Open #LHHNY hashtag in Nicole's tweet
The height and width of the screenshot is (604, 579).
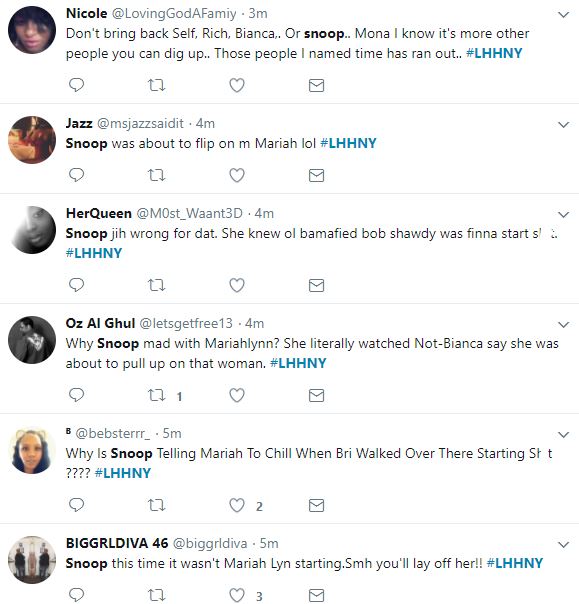(x=494, y=53)
